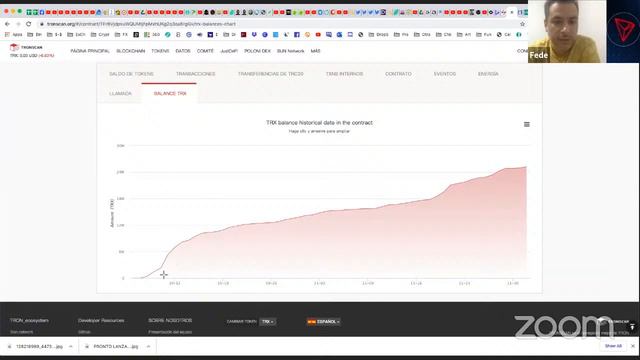Open the DATOS navigation menu
The width and height of the screenshot is (640, 360).
(183, 51)
